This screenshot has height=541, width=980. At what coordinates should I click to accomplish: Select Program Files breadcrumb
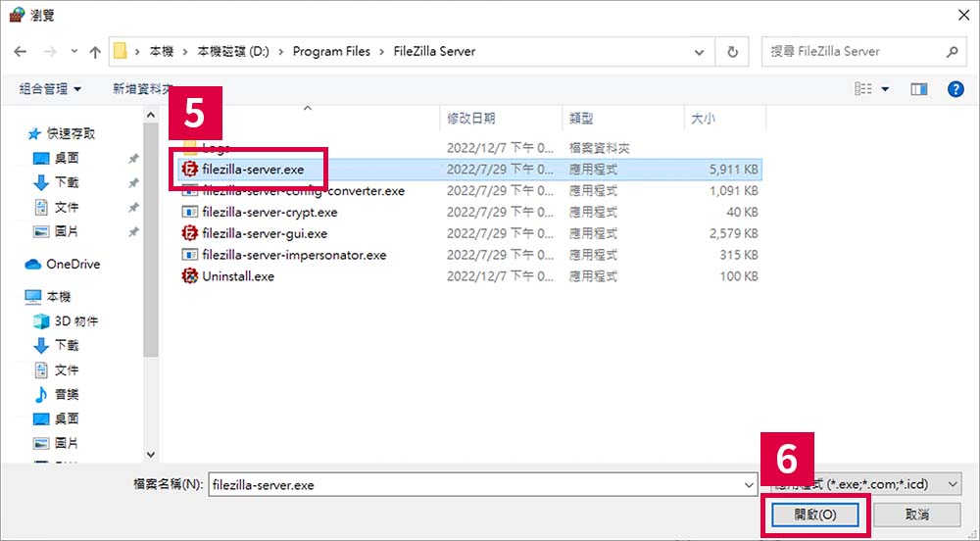click(x=331, y=52)
